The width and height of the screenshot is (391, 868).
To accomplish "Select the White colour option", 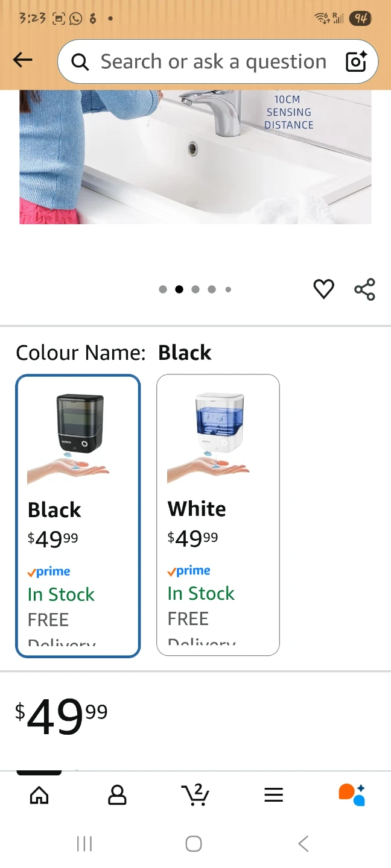I will 218,515.
